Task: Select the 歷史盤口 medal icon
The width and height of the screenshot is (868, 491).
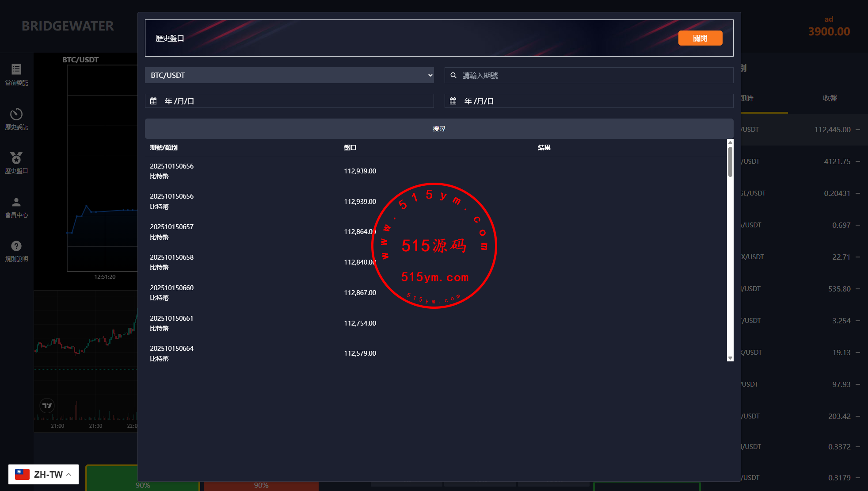Action: 16,158
